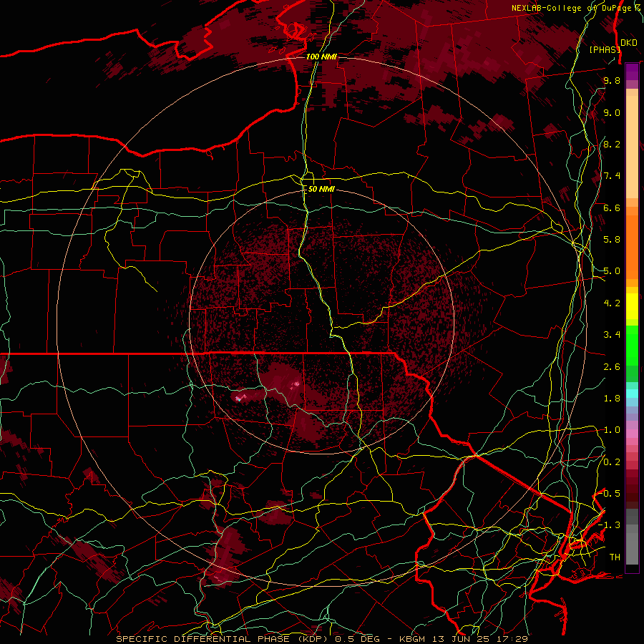Image resolution: width=644 pixels, height=644 pixels.
Task: Click the bright green band of the color bar
Action: [x=632, y=345]
